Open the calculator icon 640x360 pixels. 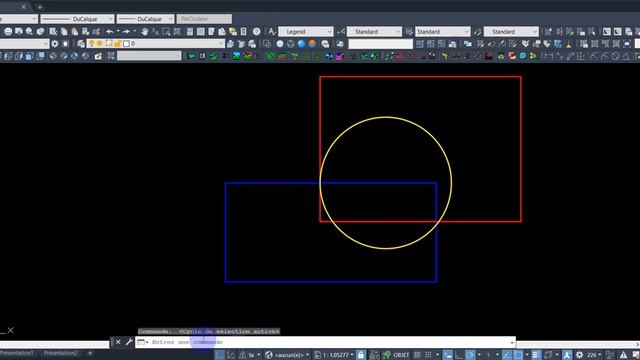pyautogui.click(x=244, y=31)
